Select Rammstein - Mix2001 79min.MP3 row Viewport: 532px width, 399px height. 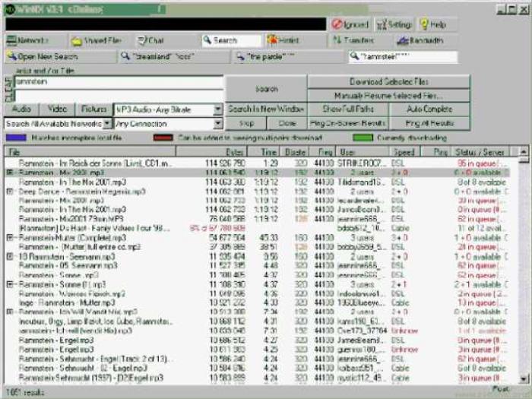click(258, 219)
